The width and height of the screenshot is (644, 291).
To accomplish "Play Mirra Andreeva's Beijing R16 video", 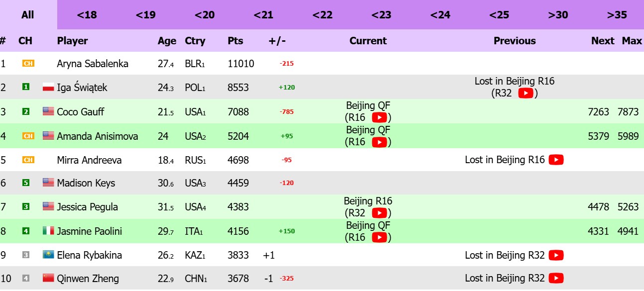I will [x=556, y=160].
